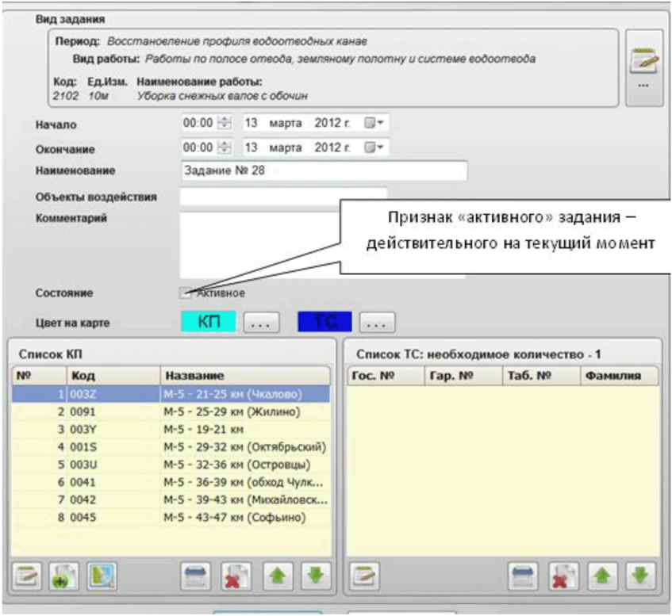Select row 'М-5 - 43-47 км (Софьино)'
The image size is (672, 616).
tap(171, 517)
